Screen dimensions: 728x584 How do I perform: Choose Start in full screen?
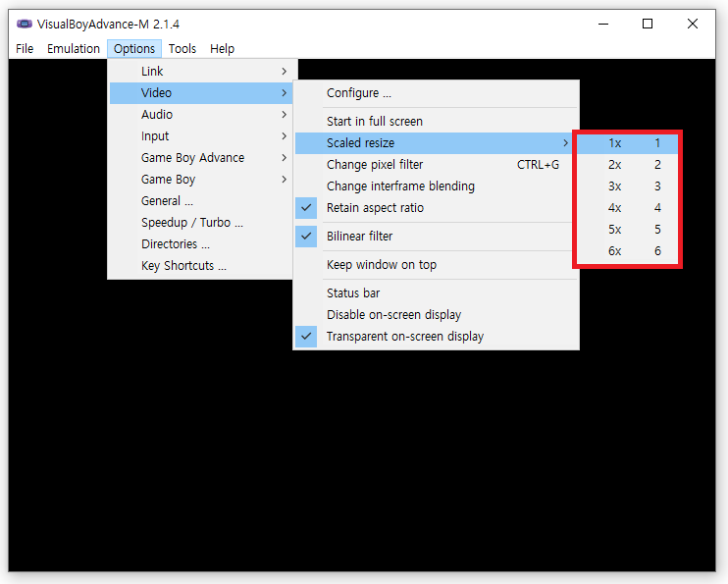[436, 122]
